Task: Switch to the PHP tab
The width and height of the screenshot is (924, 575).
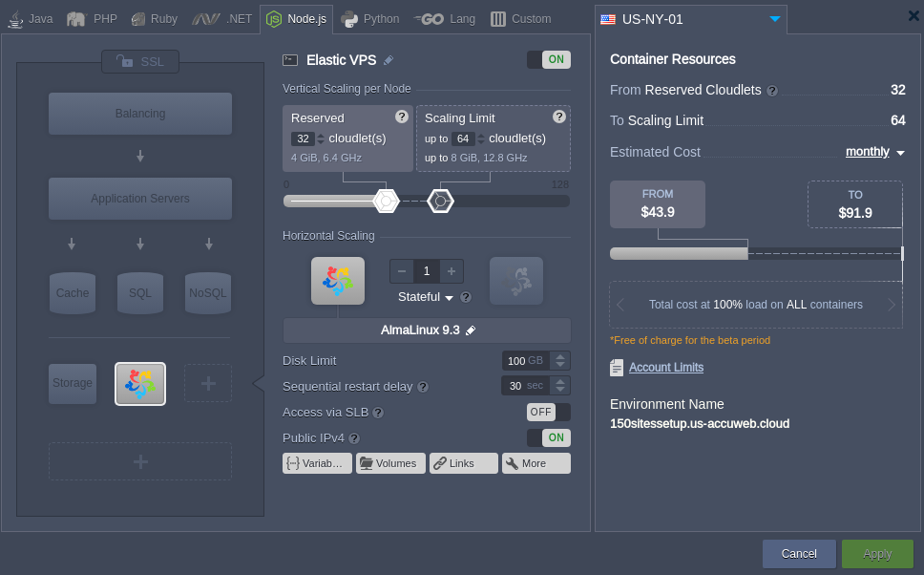Action: tap(93, 19)
